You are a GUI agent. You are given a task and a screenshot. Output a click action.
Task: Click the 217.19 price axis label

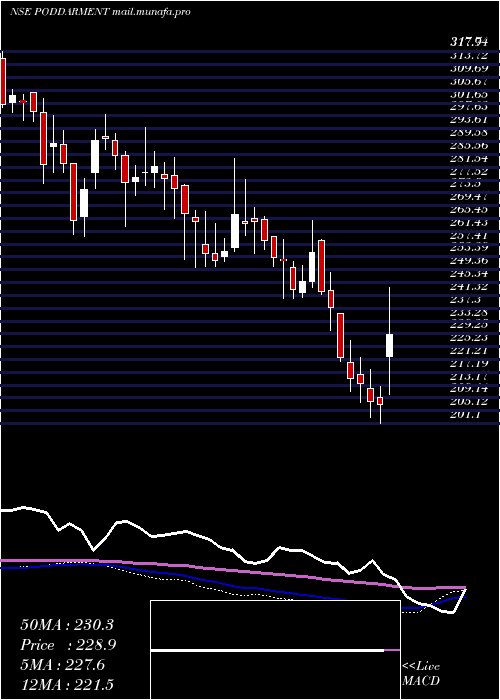(x=469, y=363)
